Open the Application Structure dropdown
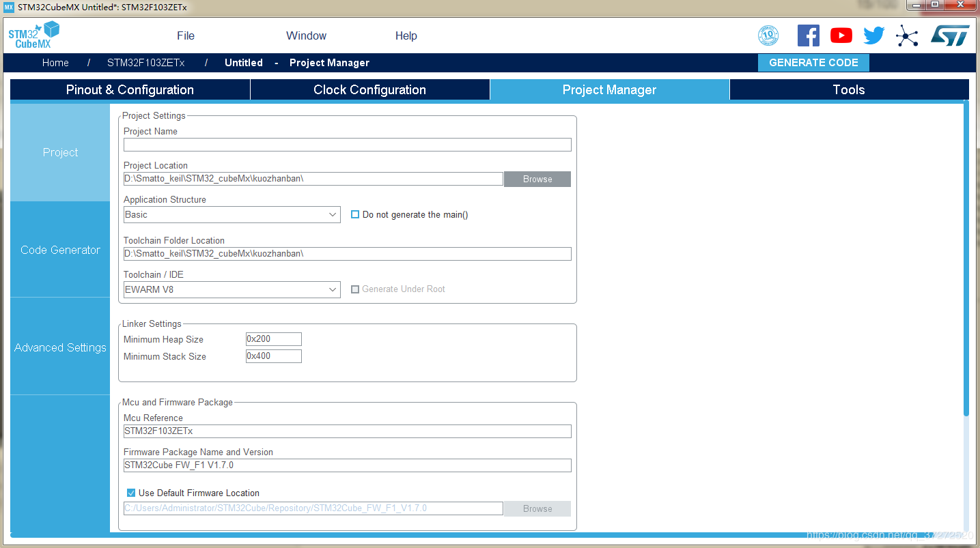Image resolution: width=980 pixels, height=548 pixels. tap(232, 214)
